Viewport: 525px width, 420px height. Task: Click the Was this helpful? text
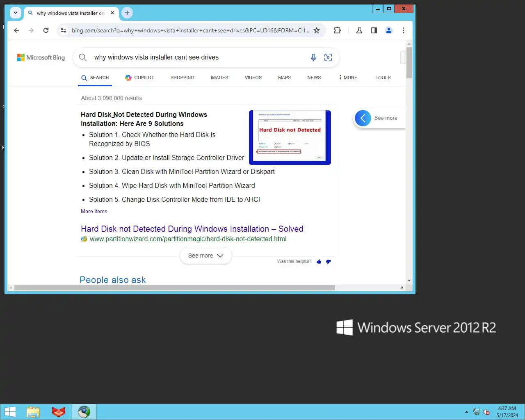[x=294, y=261]
